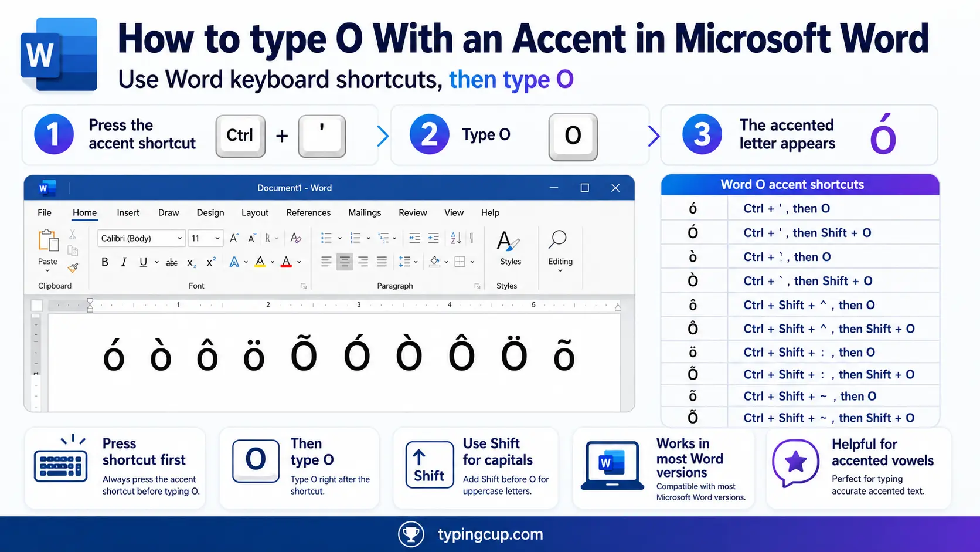The width and height of the screenshot is (980, 552).
Task: Justify the paragraph text
Action: point(382,262)
